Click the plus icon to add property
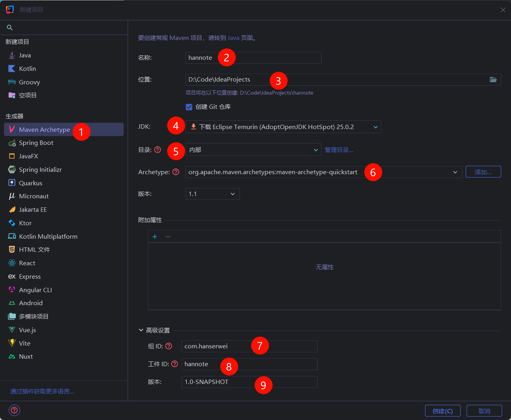Screen dimensions: 511x420 point(155,237)
